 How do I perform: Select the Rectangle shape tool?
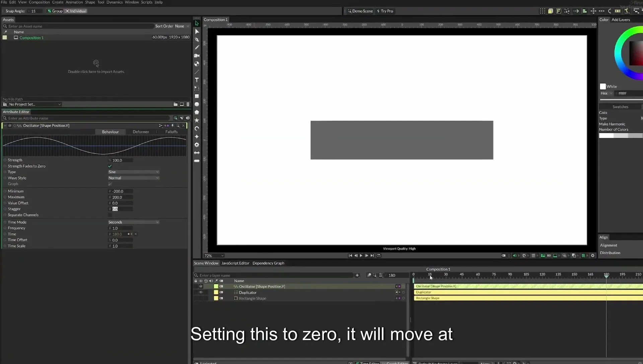point(197,96)
